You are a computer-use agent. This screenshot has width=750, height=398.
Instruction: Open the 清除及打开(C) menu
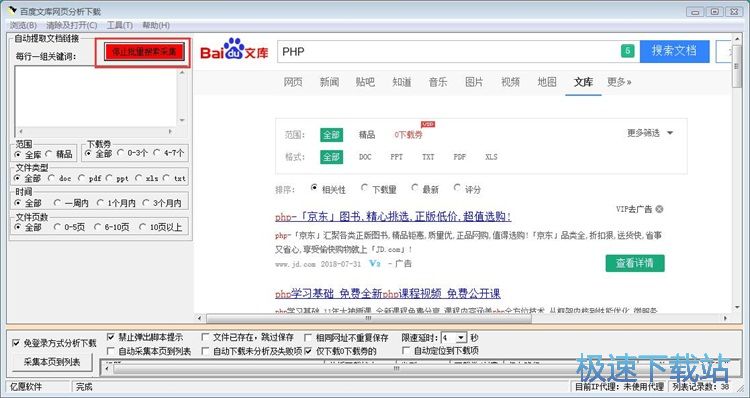click(x=72, y=25)
